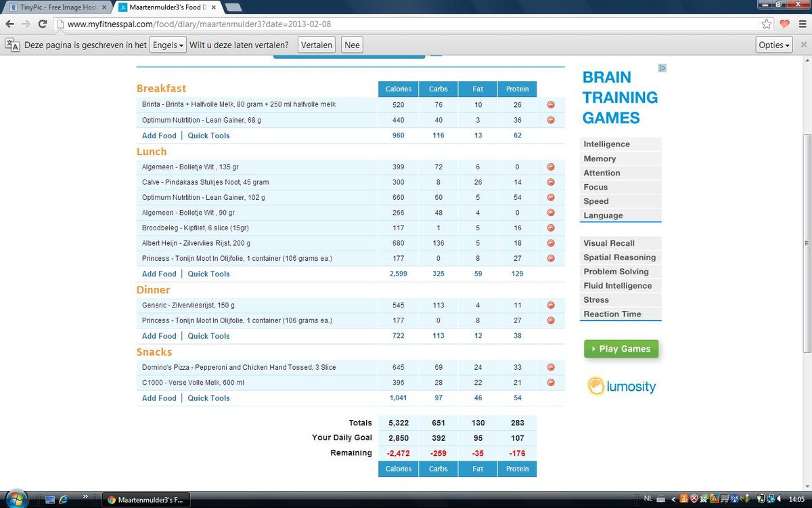Screen dimensions: 812x508
Task: Dismiss translation with the Nee button
Action: pyautogui.click(x=352, y=45)
